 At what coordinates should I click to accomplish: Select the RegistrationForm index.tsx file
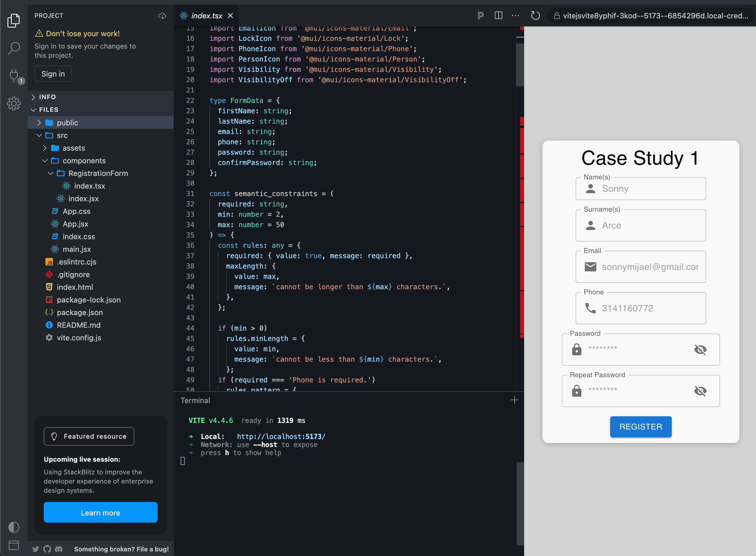pos(89,185)
